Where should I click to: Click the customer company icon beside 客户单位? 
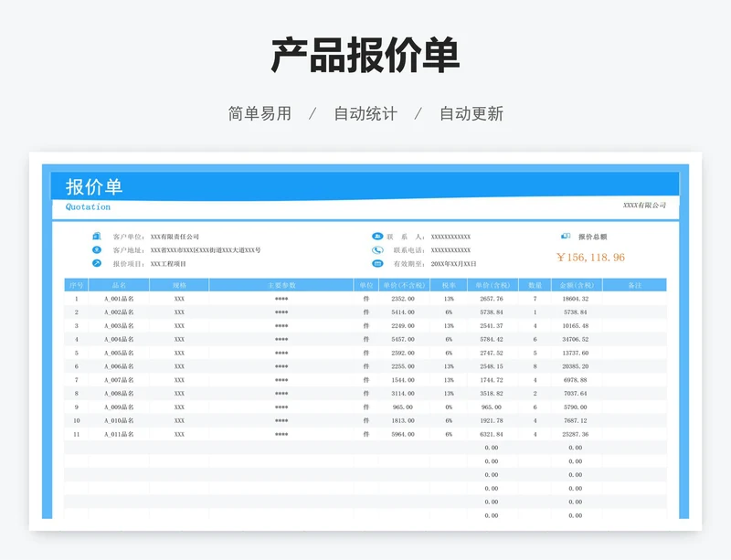(97, 237)
